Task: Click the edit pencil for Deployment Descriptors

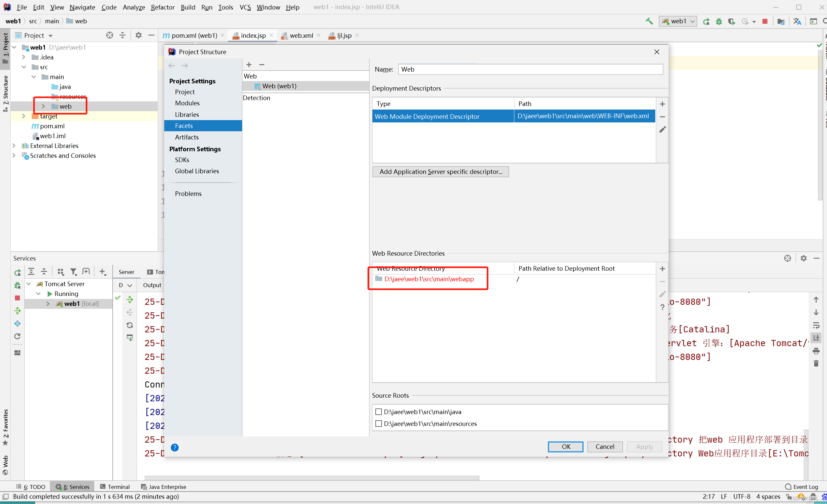Action: tap(662, 129)
